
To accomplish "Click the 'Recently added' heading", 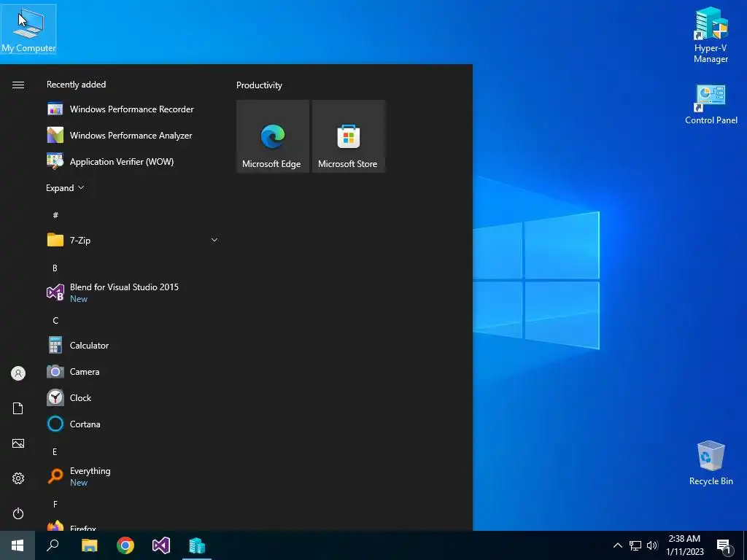I will (76, 85).
